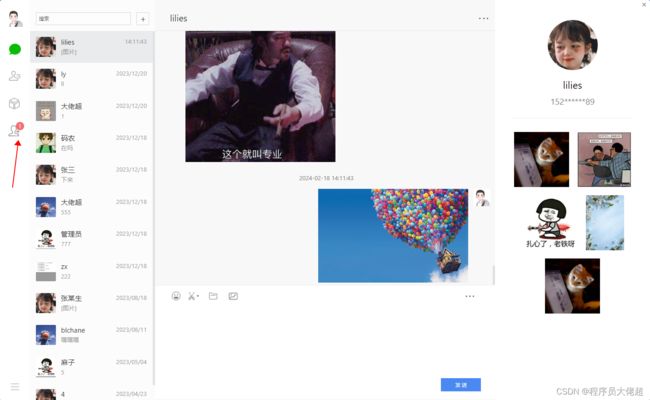Click the 2024-02-18 14:11:43 timestamp in the chat
Image resolution: width=650 pixels, height=400 pixels.
click(x=326, y=178)
